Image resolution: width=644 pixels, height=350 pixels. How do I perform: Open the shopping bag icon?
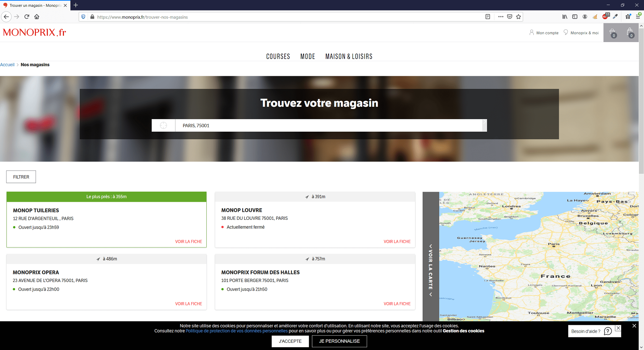(x=630, y=32)
